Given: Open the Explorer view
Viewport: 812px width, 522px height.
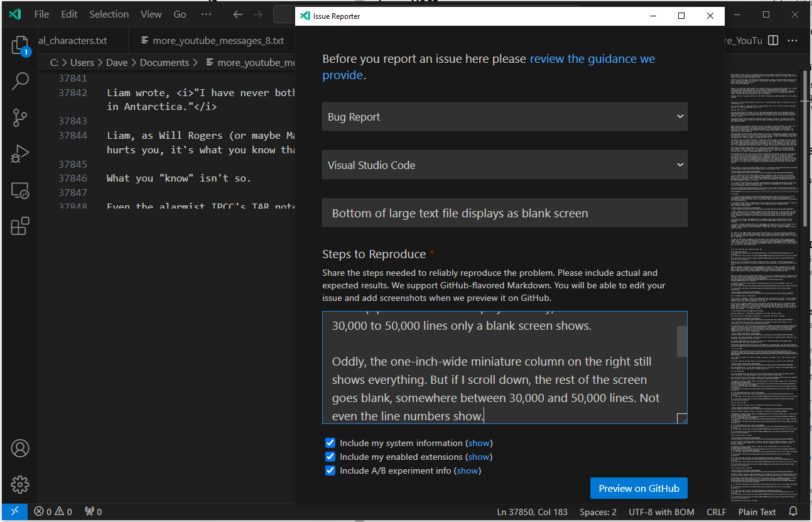Looking at the screenshot, I should click(x=19, y=46).
